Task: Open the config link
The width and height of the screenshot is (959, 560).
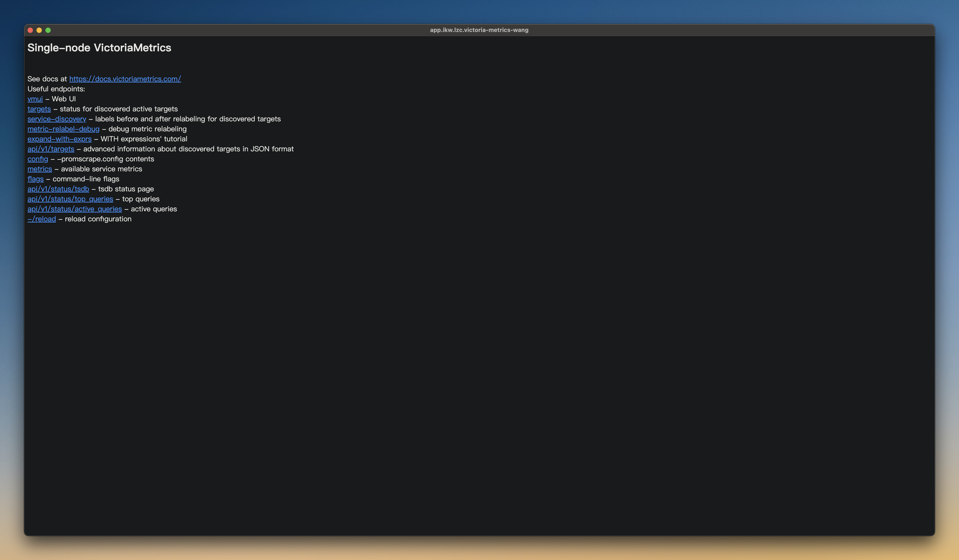Action: point(38,159)
